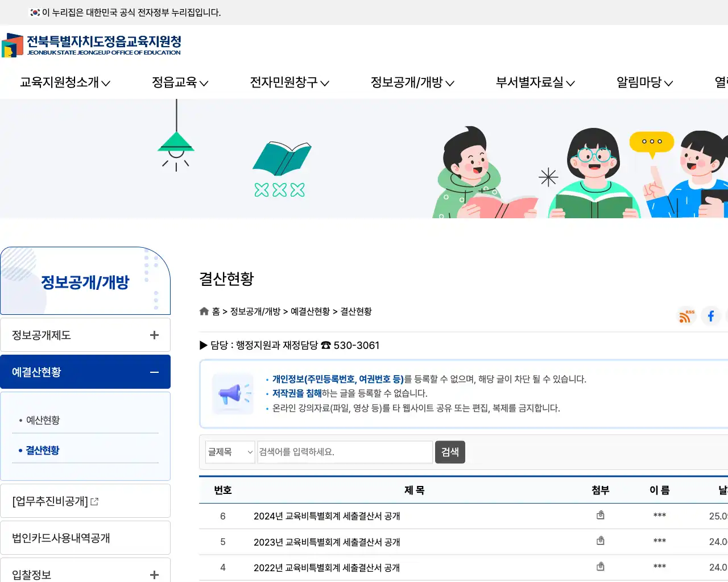
Task: Open the 2024년 교육비특별회계 세출결산서 공개 post
Action: (328, 516)
